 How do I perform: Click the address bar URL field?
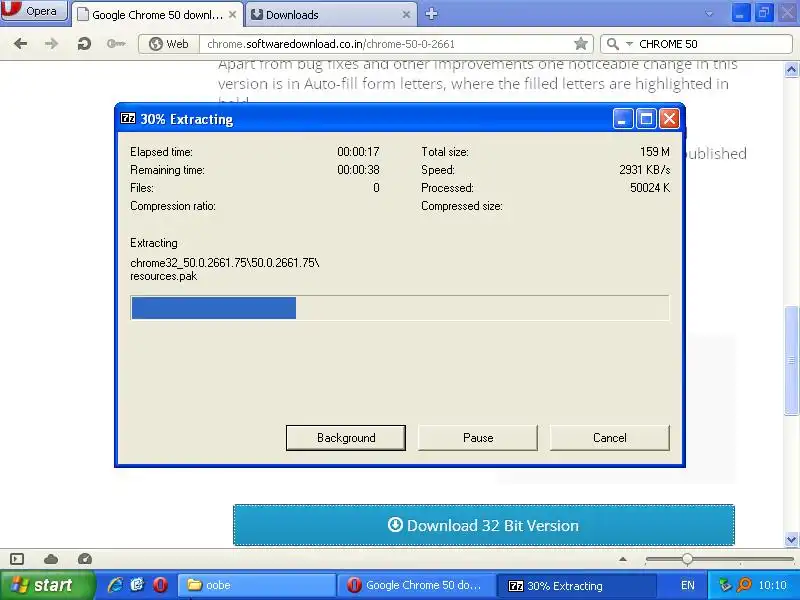385,44
